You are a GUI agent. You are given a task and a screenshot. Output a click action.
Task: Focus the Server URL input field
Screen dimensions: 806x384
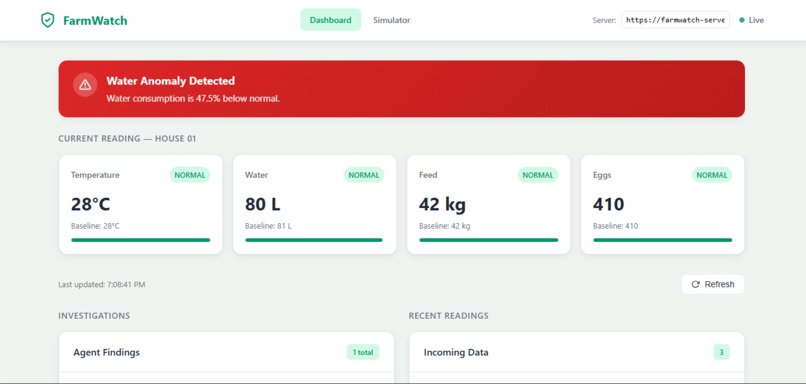675,20
